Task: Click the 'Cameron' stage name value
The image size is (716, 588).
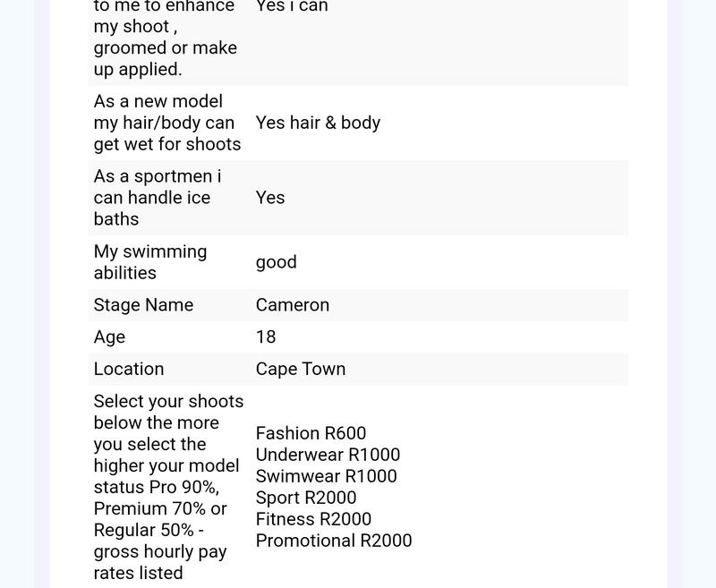Action: point(292,305)
